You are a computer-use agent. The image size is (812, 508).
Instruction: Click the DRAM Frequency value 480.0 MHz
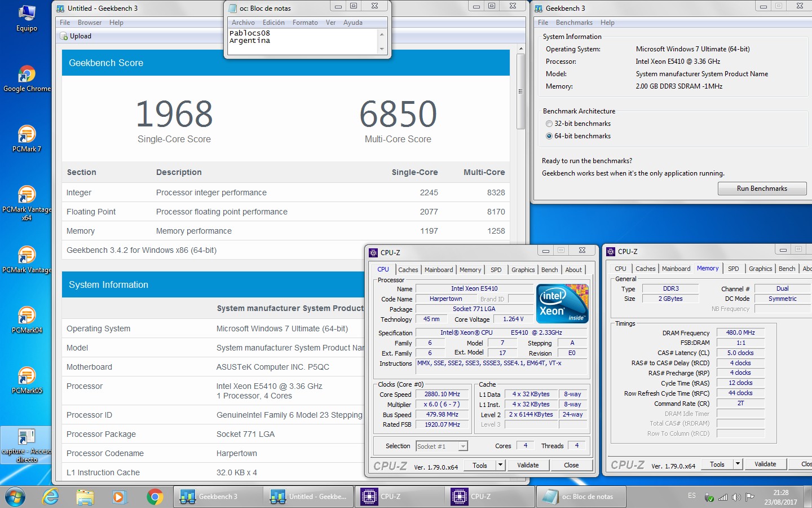[740, 332]
